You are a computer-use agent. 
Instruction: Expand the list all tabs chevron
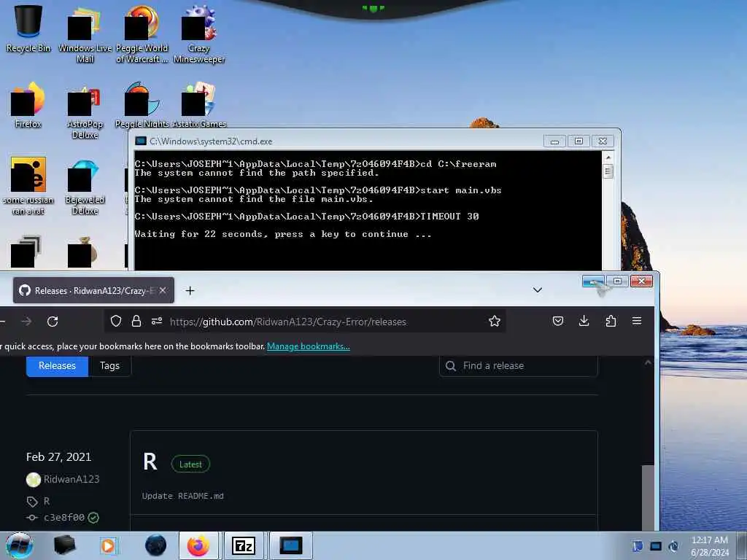pyautogui.click(x=538, y=290)
